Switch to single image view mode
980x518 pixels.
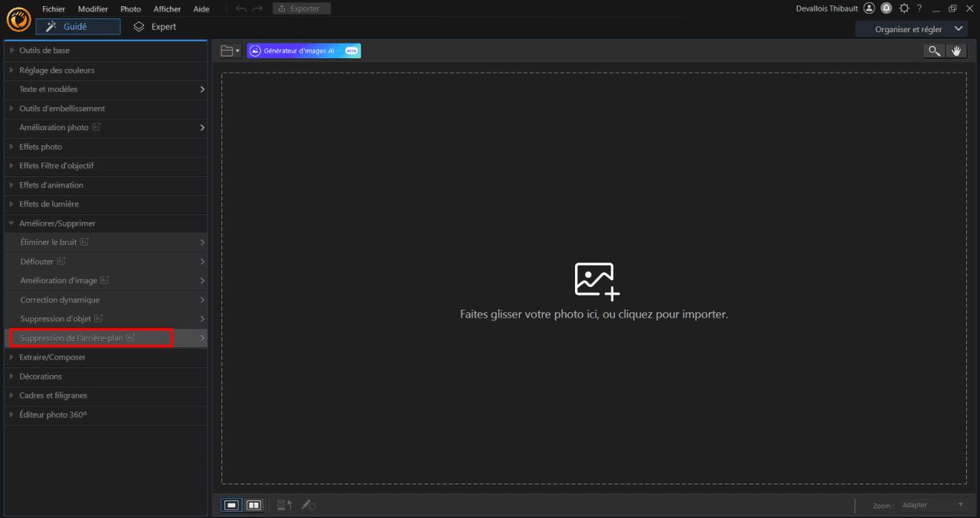[x=230, y=505]
